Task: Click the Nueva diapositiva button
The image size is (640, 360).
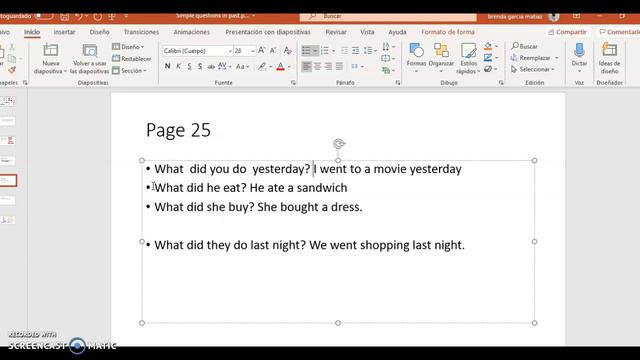Action: coord(51,58)
